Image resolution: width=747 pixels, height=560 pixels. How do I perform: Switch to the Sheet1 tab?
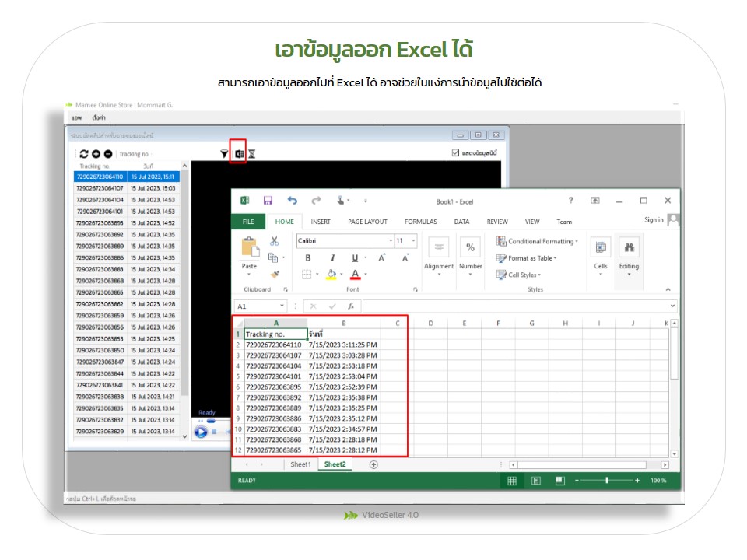pyautogui.click(x=300, y=464)
